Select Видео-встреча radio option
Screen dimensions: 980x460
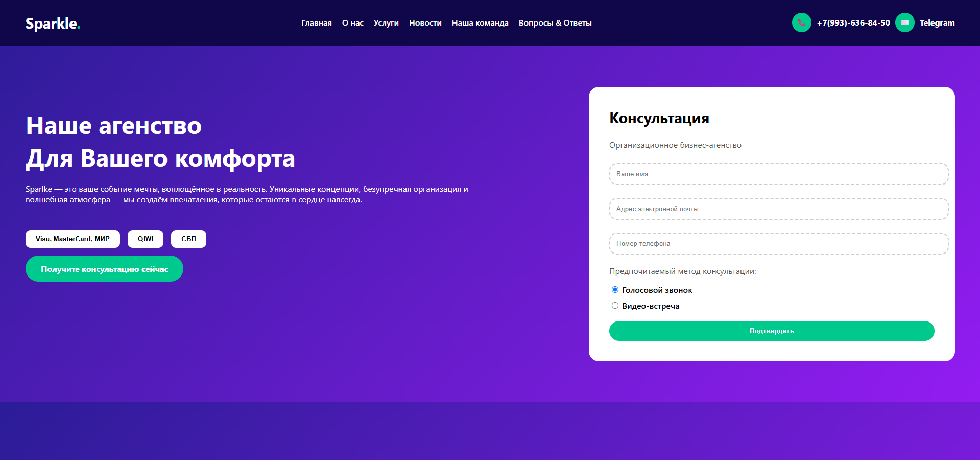[x=615, y=306]
